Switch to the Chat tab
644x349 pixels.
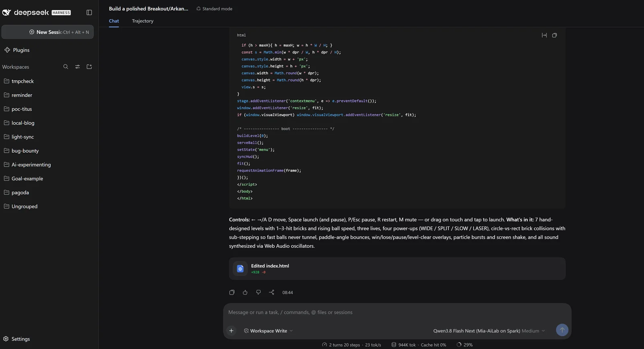[114, 21]
